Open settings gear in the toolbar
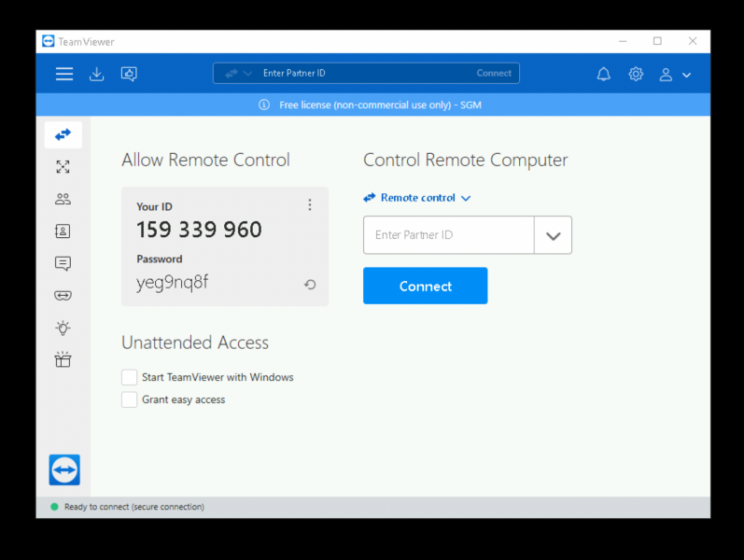The width and height of the screenshot is (744, 560). point(636,74)
